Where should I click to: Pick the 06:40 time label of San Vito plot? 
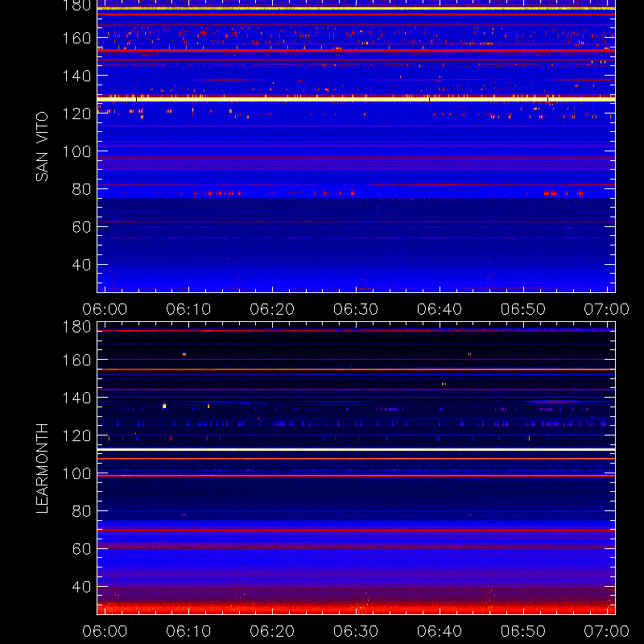tap(440, 309)
